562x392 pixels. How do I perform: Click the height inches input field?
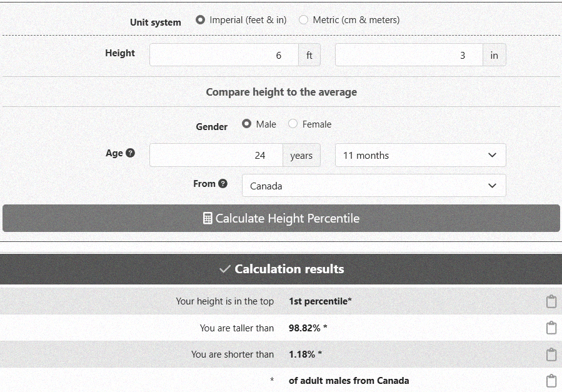coord(408,55)
